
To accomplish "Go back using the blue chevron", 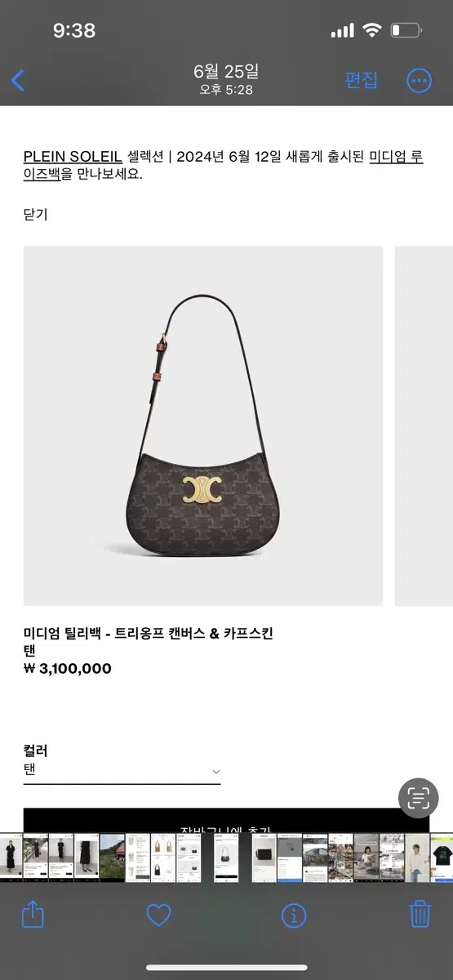I will click(18, 80).
